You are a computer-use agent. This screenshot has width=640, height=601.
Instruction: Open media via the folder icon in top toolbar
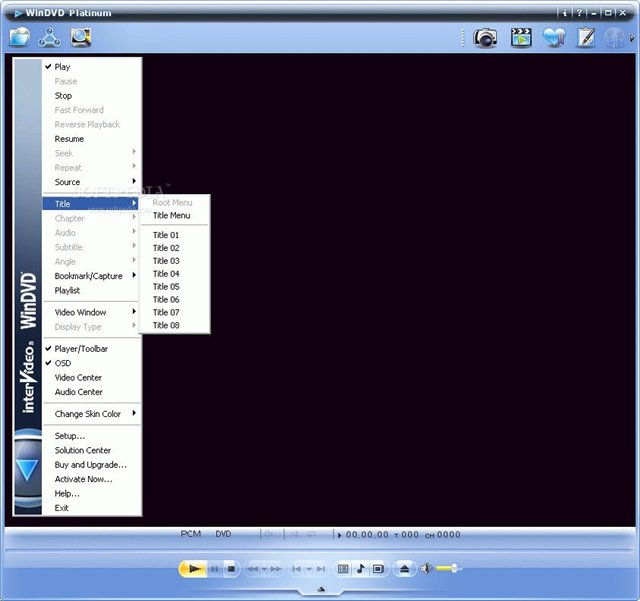pos(19,37)
